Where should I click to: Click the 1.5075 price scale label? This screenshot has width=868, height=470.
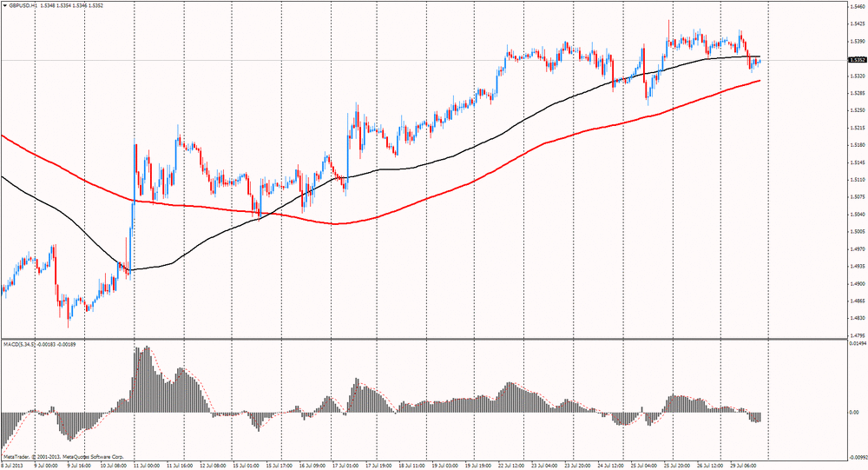pyautogui.click(x=857, y=196)
